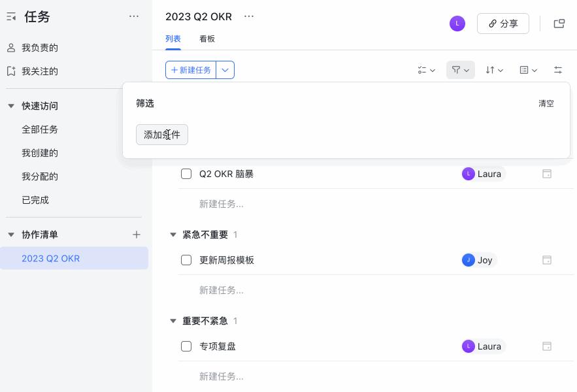Click the 清空 link to clear filters

pos(546,103)
